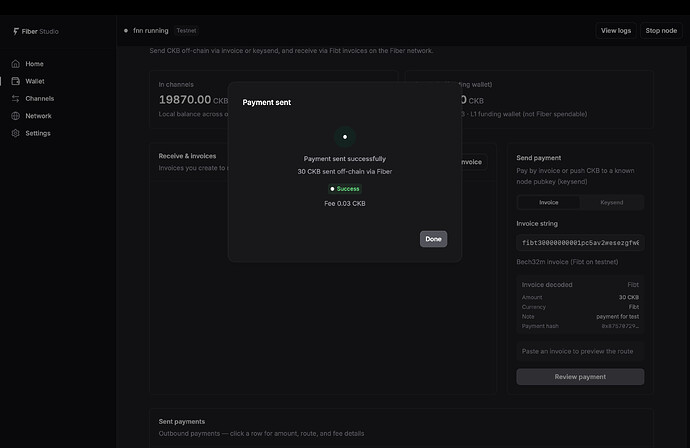This screenshot has width=690, height=448.
Task: Click the 'payment for test' note value
Action: pyautogui.click(x=617, y=316)
